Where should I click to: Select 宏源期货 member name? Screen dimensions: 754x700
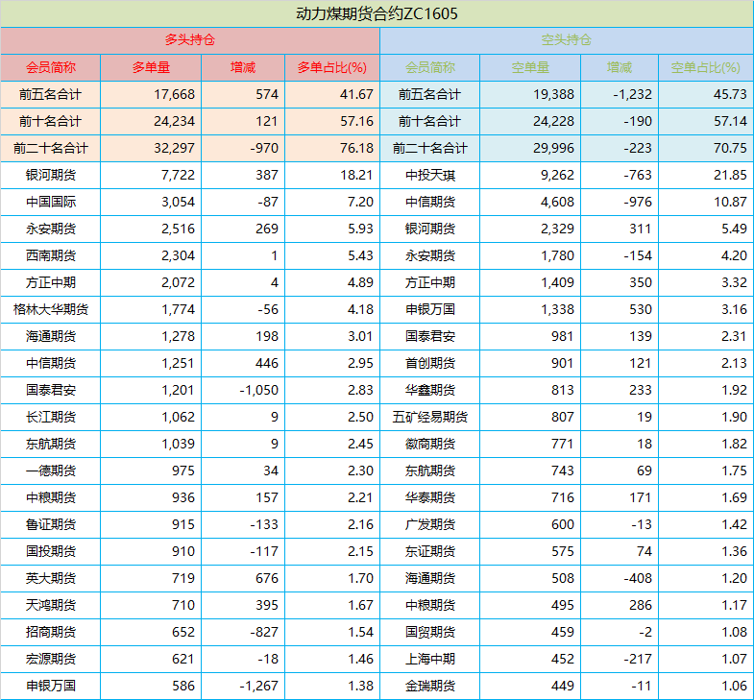[x=51, y=660]
